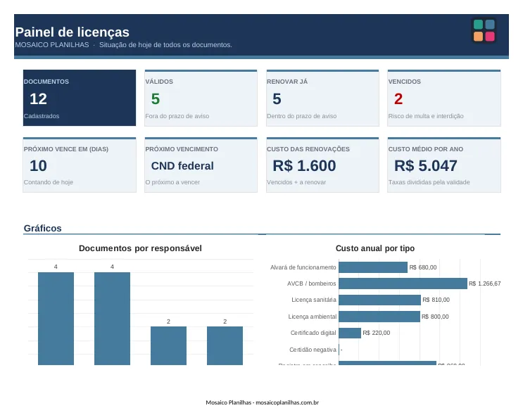Click the green square in logo
Screen dimensions: 523x420
point(478,25)
